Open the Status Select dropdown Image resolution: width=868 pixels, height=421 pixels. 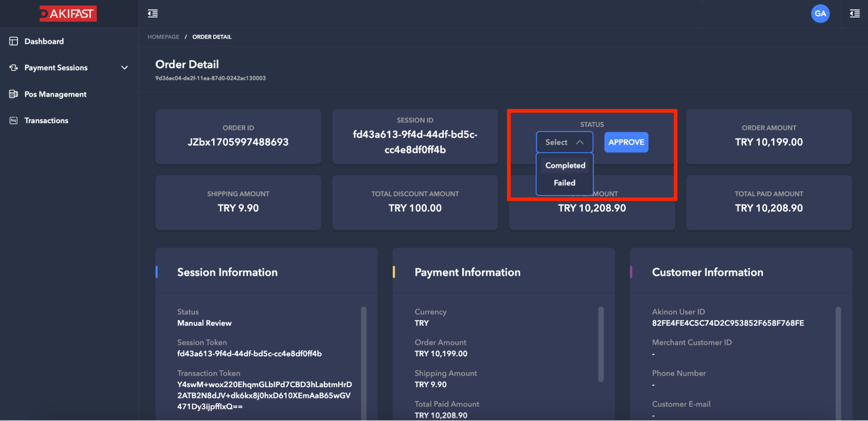(564, 142)
